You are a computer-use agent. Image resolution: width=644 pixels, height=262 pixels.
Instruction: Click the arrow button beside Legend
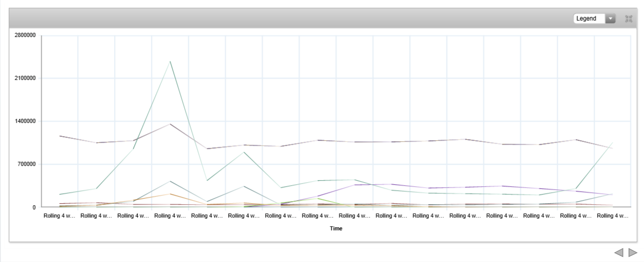610,18
